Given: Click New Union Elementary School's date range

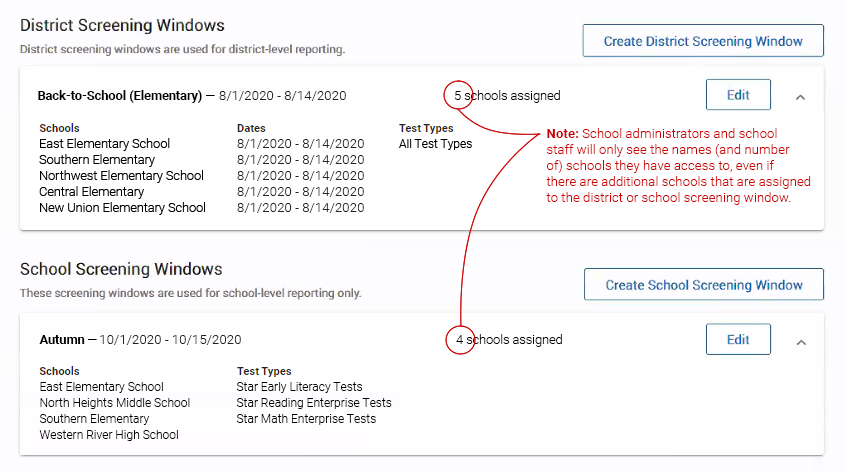Looking at the screenshot, I should pos(301,208).
